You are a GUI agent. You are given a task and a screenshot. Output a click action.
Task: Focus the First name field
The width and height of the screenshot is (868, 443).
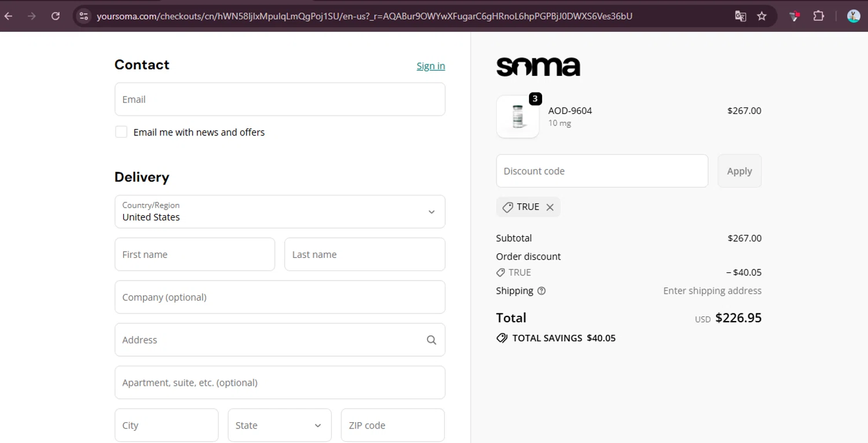(195, 254)
